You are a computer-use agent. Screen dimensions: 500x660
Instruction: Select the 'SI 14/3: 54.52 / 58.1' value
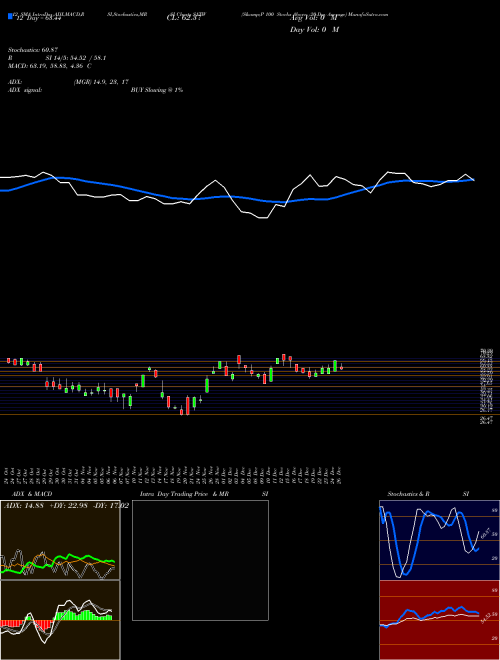pyautogui.click(x=76, y=58)
